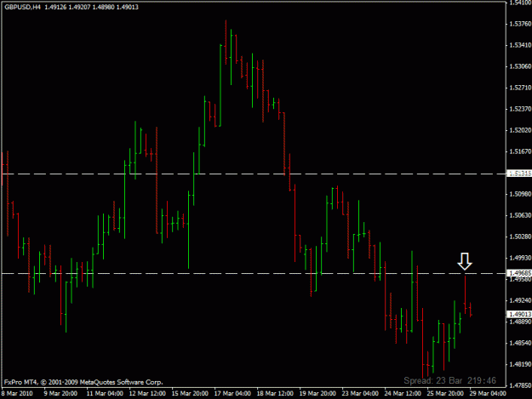
Task: Click the low price value 1.48980
Action: 103,7
